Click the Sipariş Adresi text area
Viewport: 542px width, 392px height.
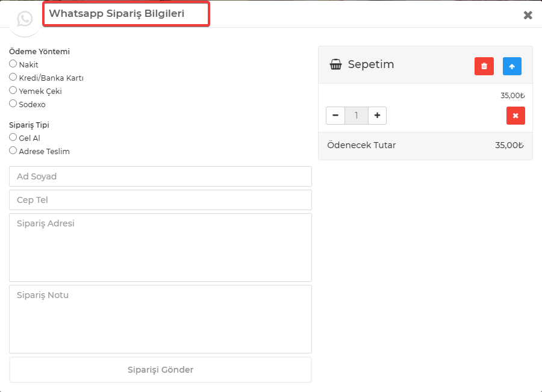pos(160,247)
